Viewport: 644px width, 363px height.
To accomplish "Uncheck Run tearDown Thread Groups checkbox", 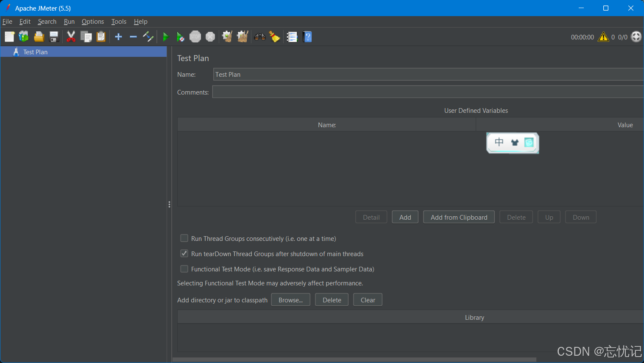I will (184, 254).
